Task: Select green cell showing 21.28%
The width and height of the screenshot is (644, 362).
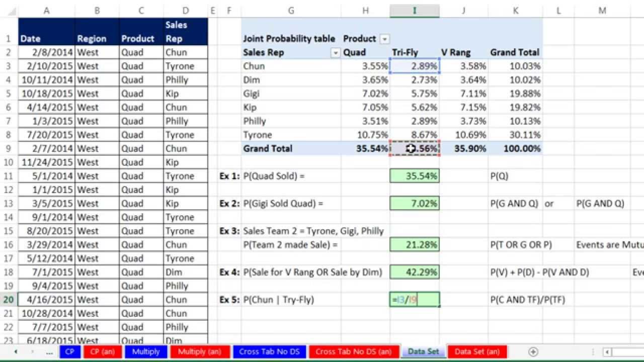Action: click(x=415, y=245)
